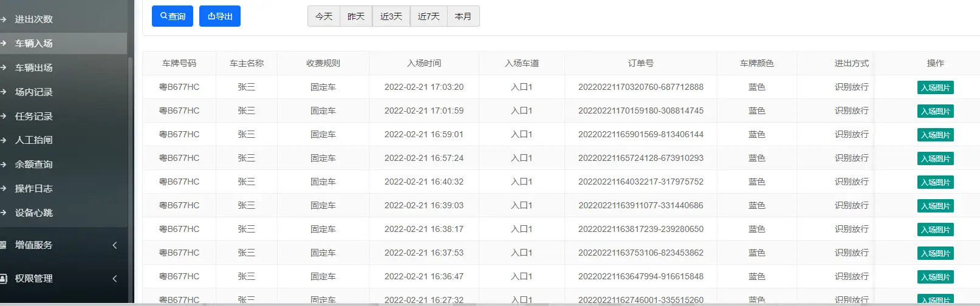Click the 查询 search button

pos(173,16)
